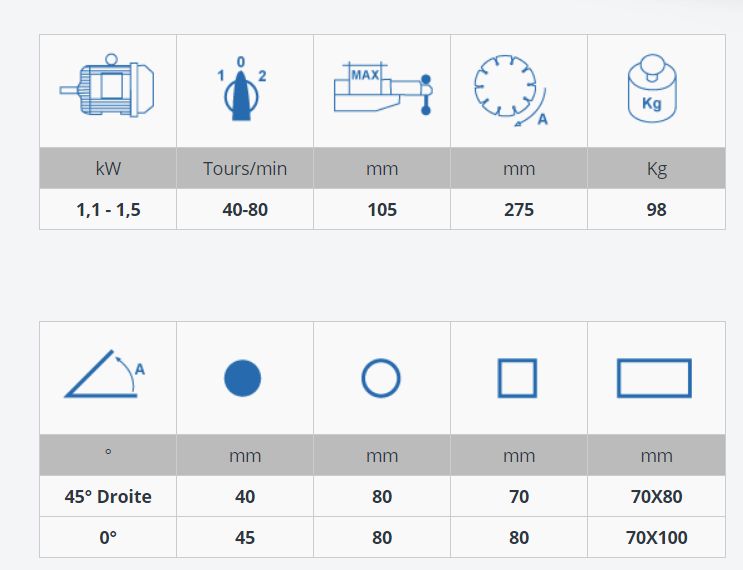The image size is (743, 570).
Task: Click the 275 blade diameter value
Action: coord(519,209)
